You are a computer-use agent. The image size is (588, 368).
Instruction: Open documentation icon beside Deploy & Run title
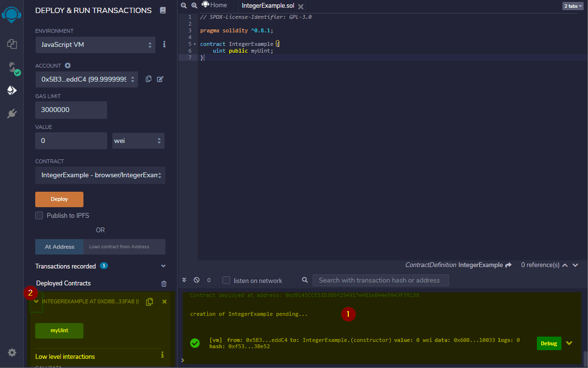163,10
